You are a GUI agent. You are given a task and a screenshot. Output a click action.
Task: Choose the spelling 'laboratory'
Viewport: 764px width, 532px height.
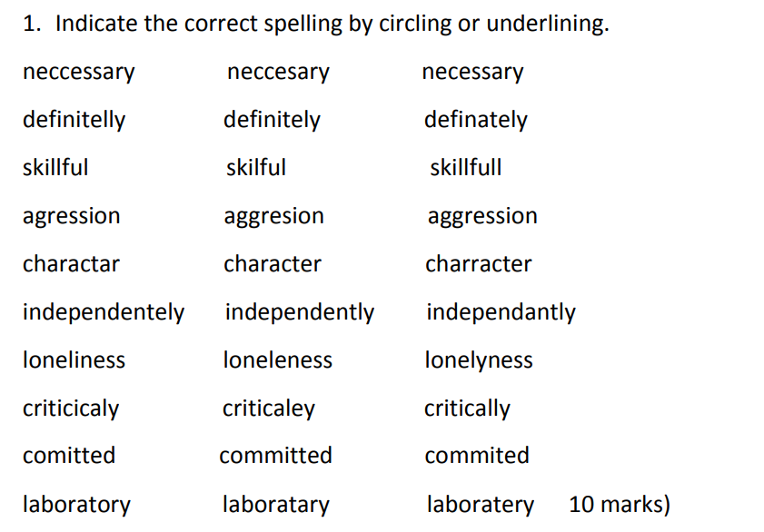coord(76,504)
